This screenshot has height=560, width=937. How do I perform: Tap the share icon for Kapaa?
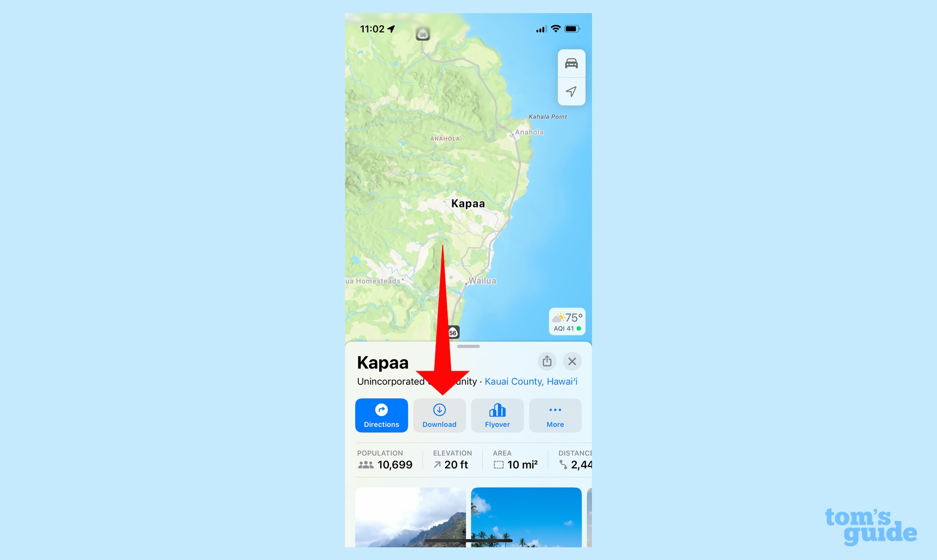click(x=547, y=360)
